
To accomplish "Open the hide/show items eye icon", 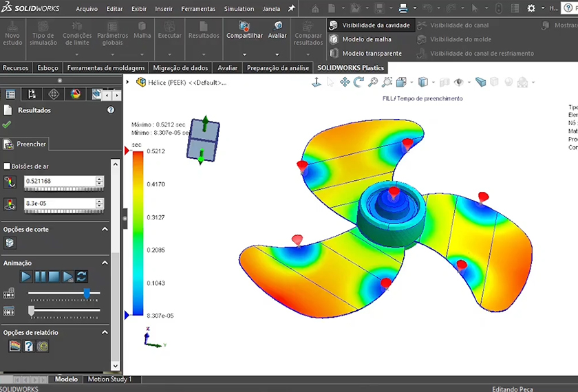I will tap(458, 82).
